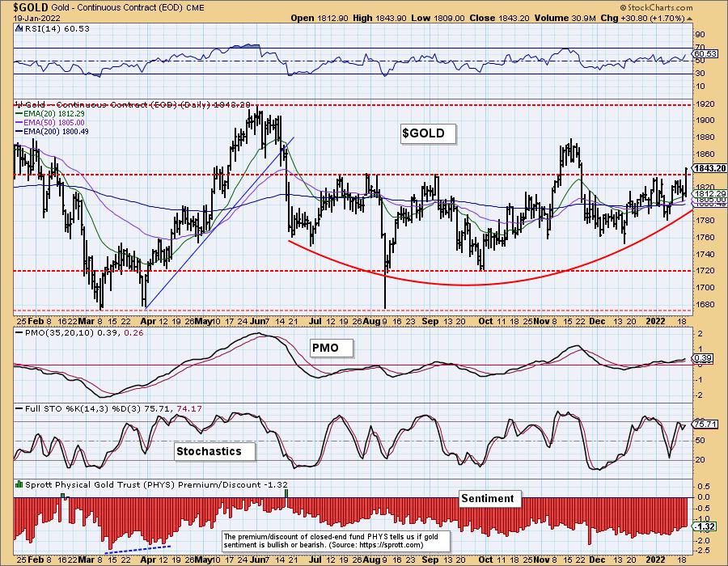Click the up-arrow icon beside Chg value

689,19
